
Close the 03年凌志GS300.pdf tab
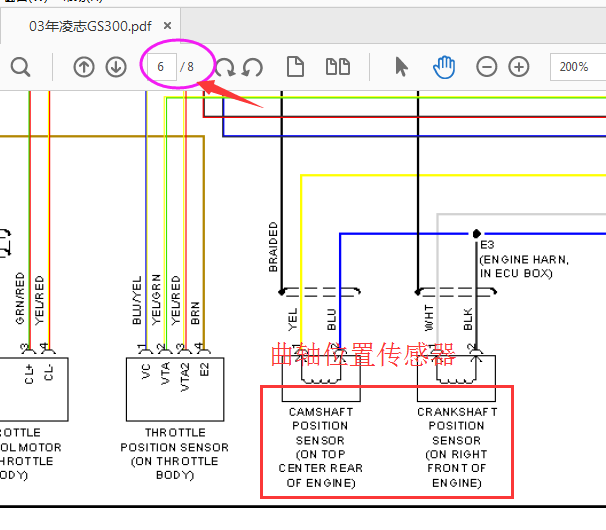pyautogui.click(x=167, y=26)
